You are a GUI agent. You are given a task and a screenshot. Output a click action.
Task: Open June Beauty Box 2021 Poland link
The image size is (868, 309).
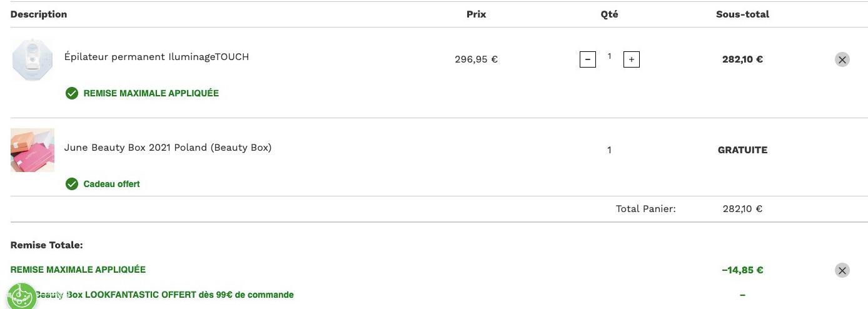[168, 148]
